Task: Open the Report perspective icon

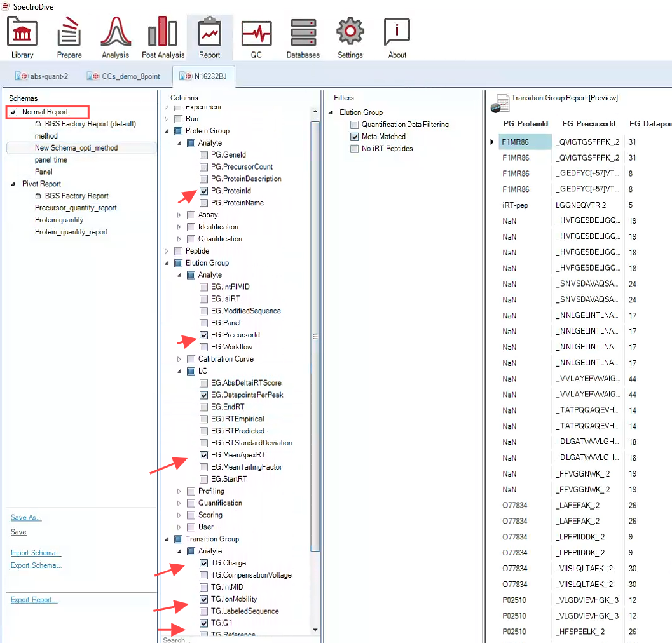Action: [x=210, y=32]
